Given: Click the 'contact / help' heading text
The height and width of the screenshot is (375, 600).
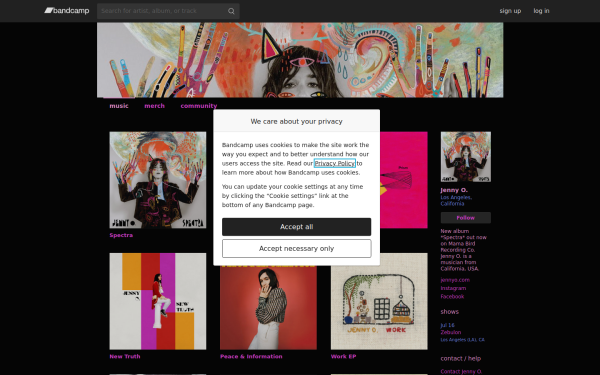Looking at the screenshot, I should (461, 359).
